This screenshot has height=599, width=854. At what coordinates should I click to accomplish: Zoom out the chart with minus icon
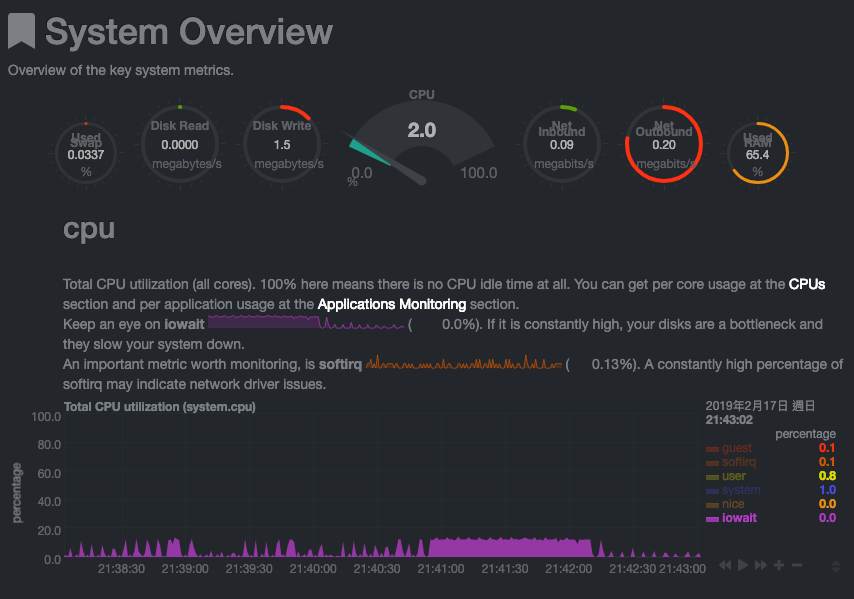[x=797, y=565]
